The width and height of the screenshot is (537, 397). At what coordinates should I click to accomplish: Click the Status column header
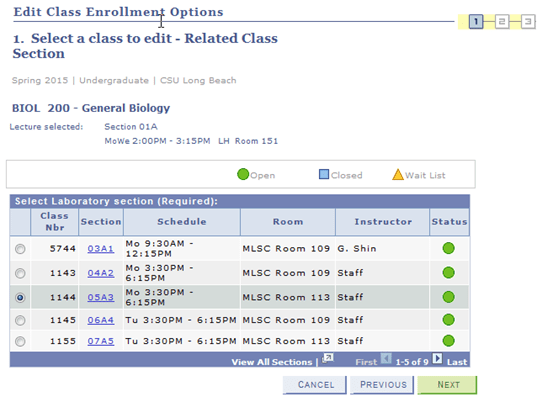click(x=450, y=222)
